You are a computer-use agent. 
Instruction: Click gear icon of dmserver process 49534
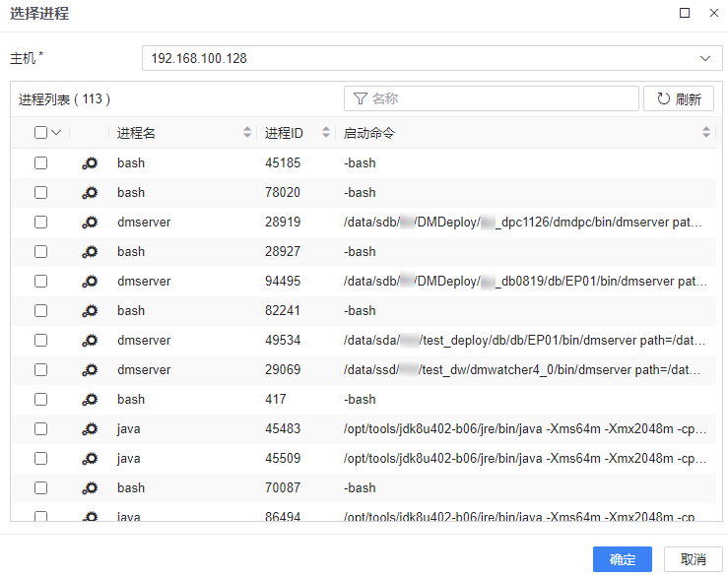pos(90,341)
